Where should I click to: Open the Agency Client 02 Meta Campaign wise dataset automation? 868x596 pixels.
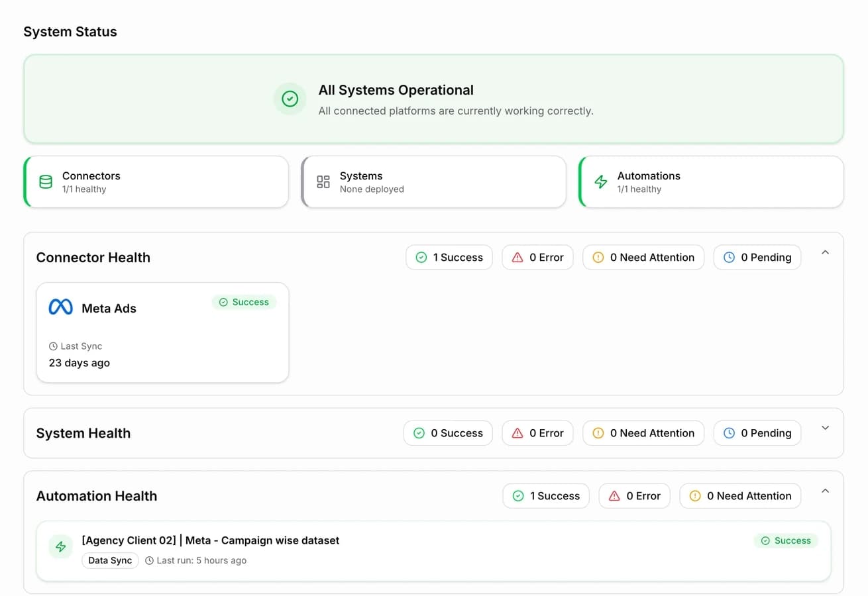(433, 551)
